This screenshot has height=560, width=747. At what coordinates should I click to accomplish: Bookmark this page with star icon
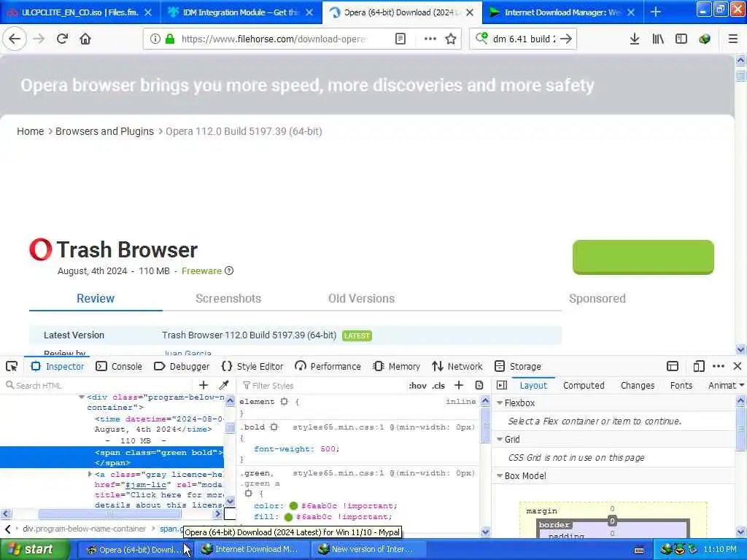click(x=451, y=39)
